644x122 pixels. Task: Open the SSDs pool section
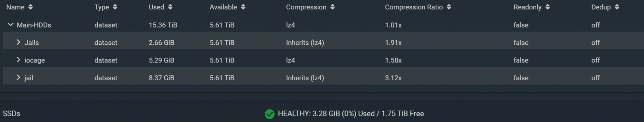click(11, 114)
